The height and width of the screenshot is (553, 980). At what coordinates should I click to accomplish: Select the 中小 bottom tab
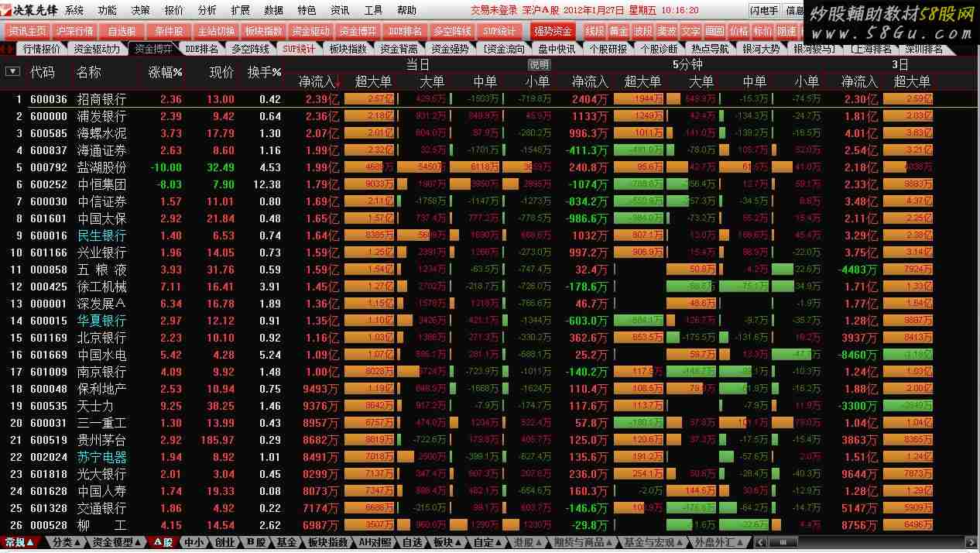pyautogui.click(x=194, y=543)
